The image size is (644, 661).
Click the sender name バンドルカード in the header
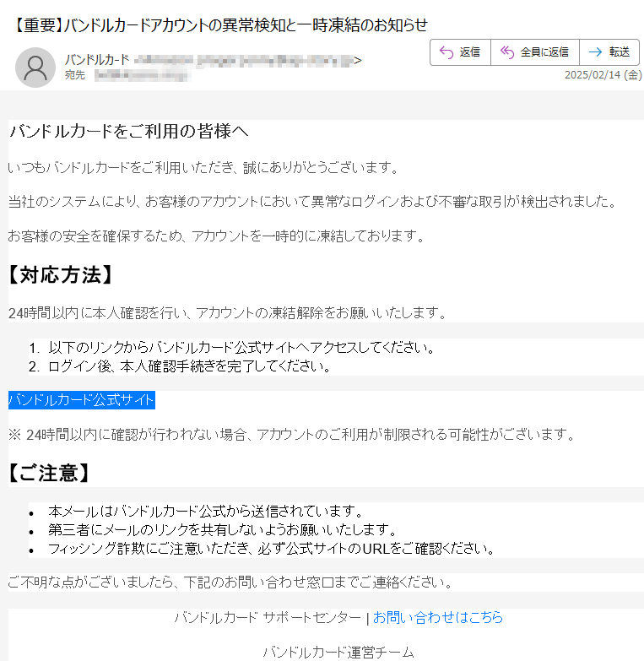pos(97,60)
